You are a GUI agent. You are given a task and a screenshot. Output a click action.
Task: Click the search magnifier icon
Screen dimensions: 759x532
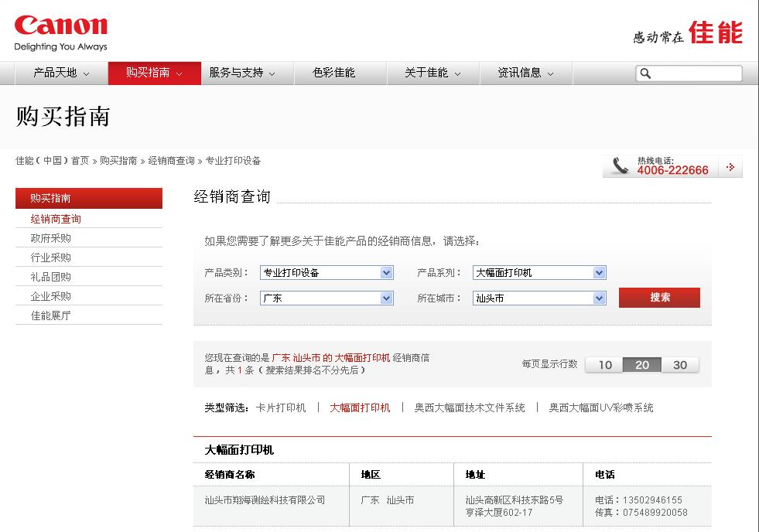click(645, 73)
